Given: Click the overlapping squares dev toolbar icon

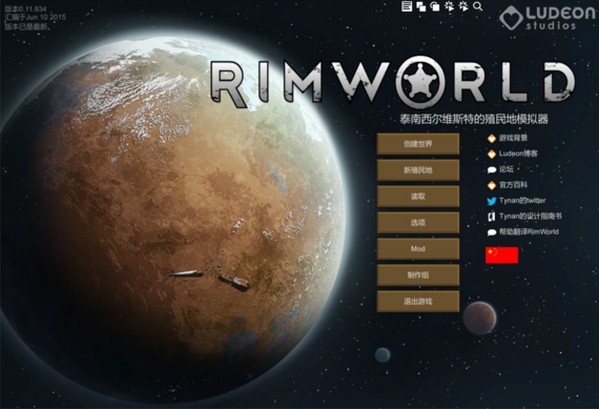Looking at the screenshot, I should pyautogui.click(x=421, y=6).
